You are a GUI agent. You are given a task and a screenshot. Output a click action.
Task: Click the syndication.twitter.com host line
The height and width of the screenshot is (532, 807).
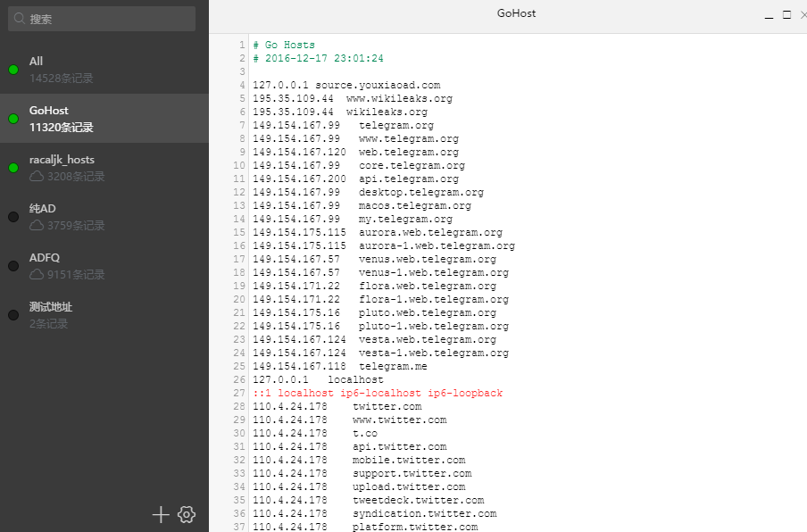click(x=375, y=513)
